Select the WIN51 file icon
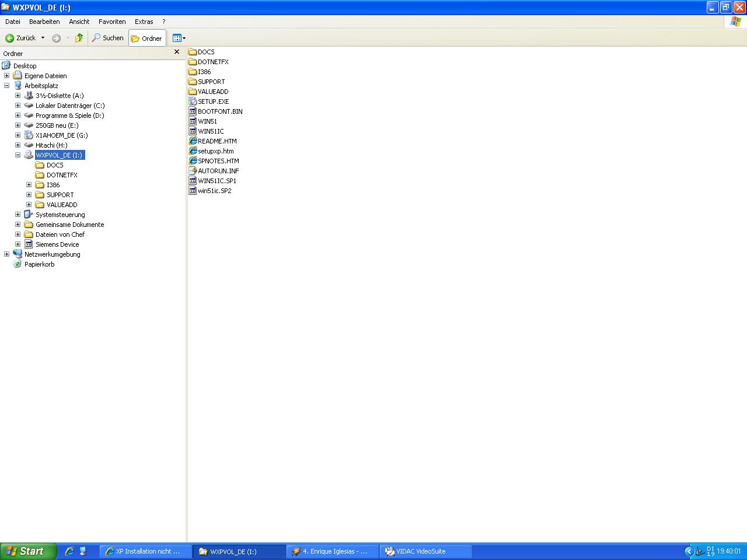The height and width of the screenshot is (560, 747). point(193,121)
